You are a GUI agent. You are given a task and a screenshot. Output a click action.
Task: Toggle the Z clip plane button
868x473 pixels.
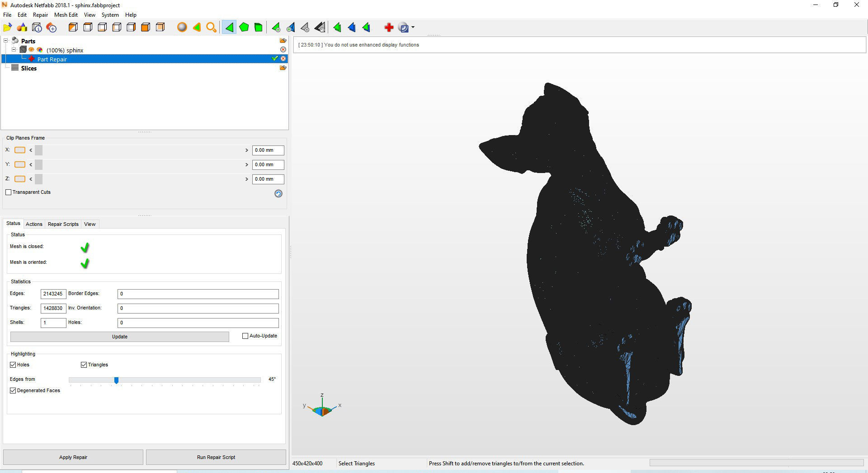click(x=20, y=179)
